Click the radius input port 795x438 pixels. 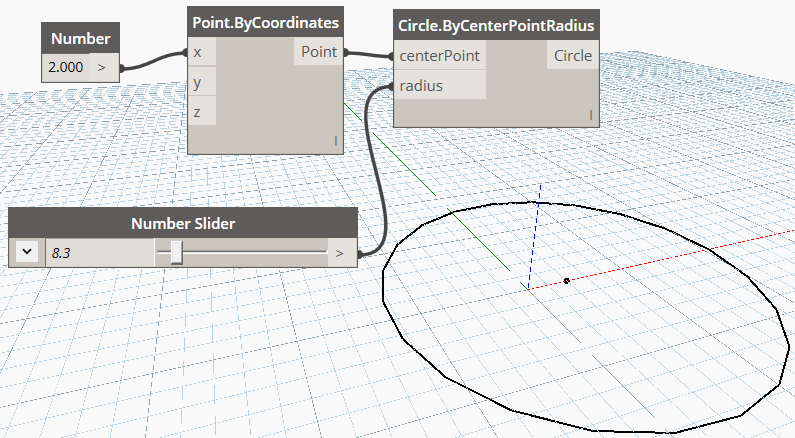(x=440, y=86)
